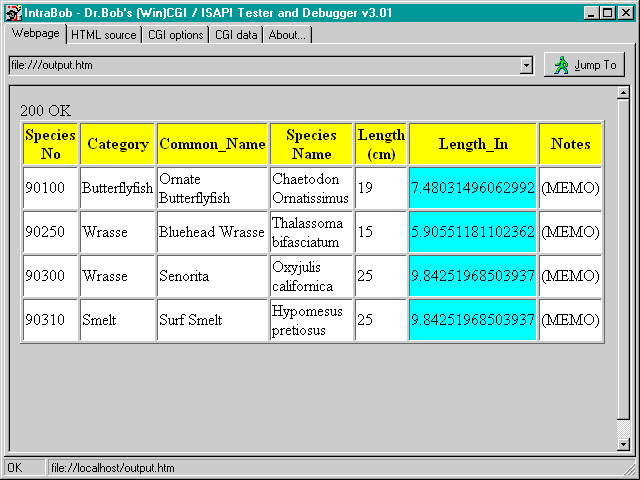This screenshot has height=480, width=640.
Task: Open the CGI options tab
Action: [175, 35]
